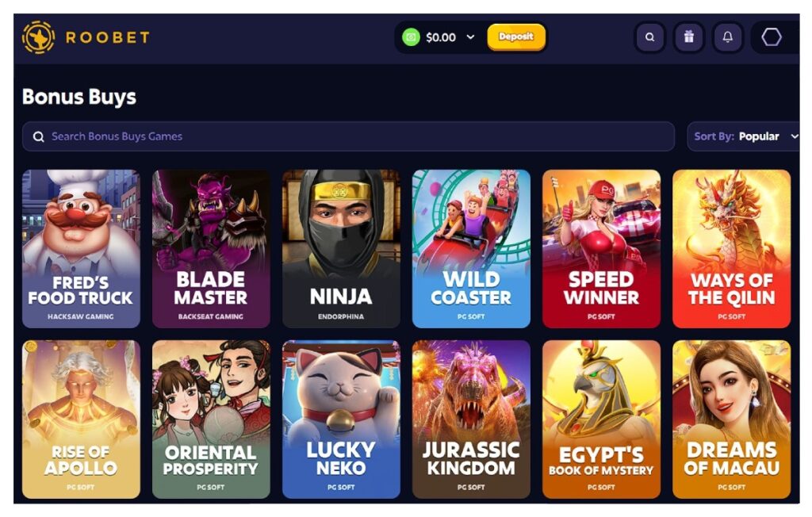Select Ways of the Qilin game
Viewport: 812px width, 517px height.
tap(731, 249)
